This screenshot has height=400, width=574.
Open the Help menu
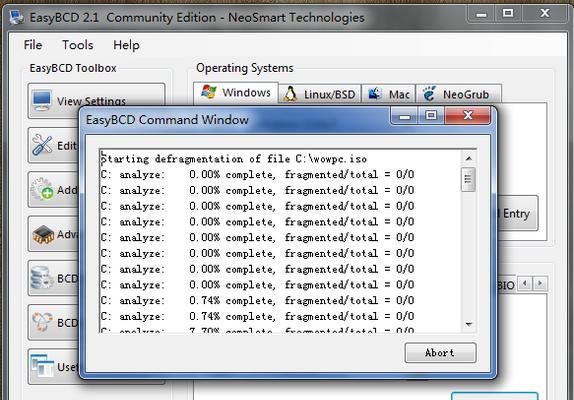point(126,45)
